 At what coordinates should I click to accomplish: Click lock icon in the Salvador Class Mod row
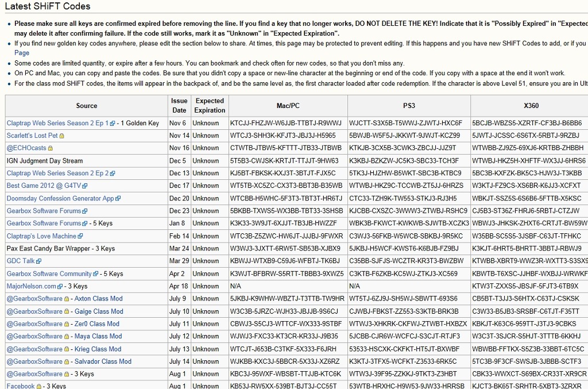click(x=67, y=361)
